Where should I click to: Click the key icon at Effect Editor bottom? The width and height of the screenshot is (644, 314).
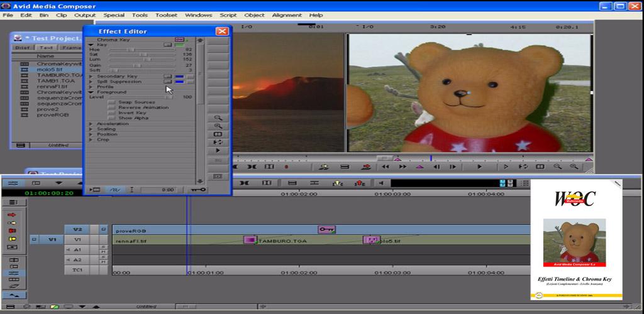point(199,189)
